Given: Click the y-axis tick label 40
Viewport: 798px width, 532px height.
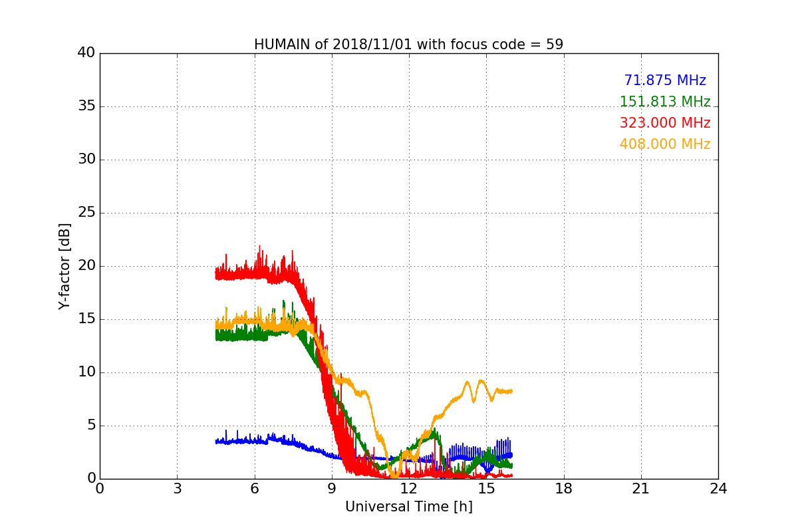Looking at the screenshot, I should click(x=86, y=53).
